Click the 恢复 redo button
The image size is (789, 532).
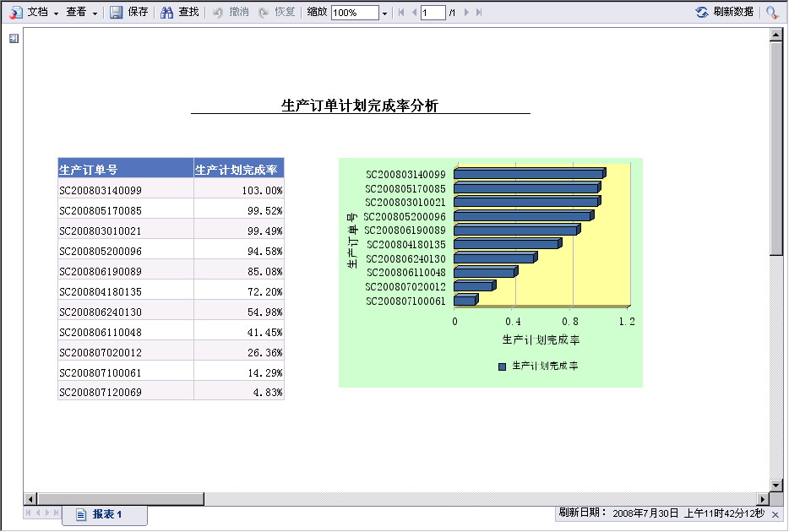point(276,12)
